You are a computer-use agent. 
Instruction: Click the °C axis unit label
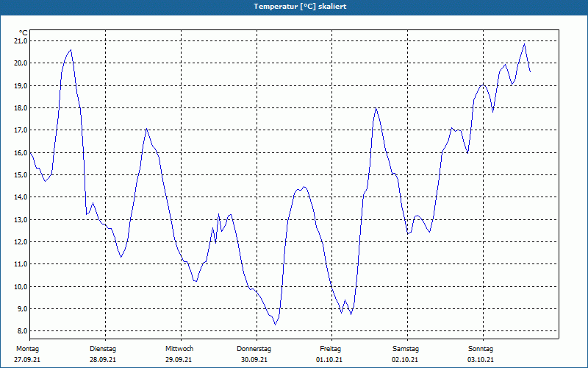click(24, 33)
